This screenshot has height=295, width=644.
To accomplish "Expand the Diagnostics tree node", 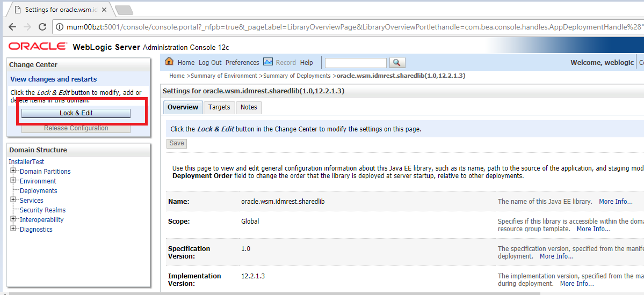I will [13, 228].
